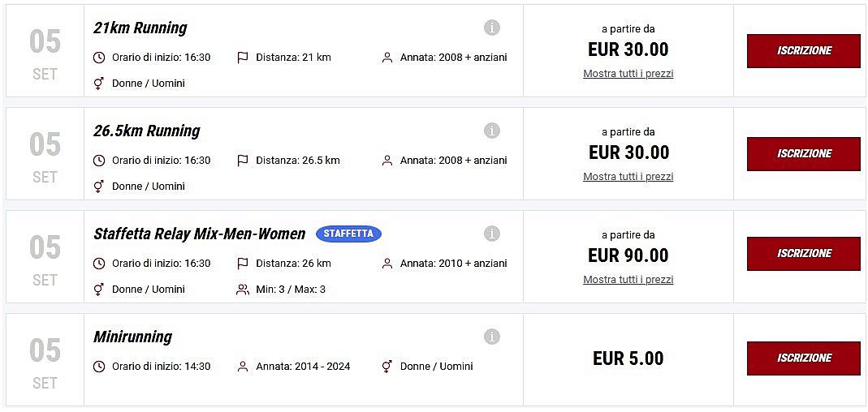
Task: Click the blue STAFFETTA badge
Action: (x=348, y=234)
